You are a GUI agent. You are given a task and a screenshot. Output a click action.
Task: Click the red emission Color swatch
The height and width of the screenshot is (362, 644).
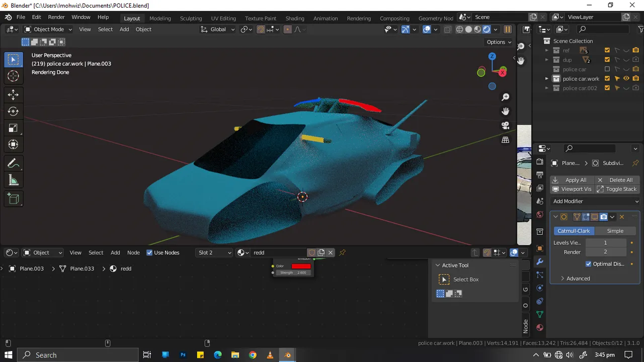[x=301, y=266]
